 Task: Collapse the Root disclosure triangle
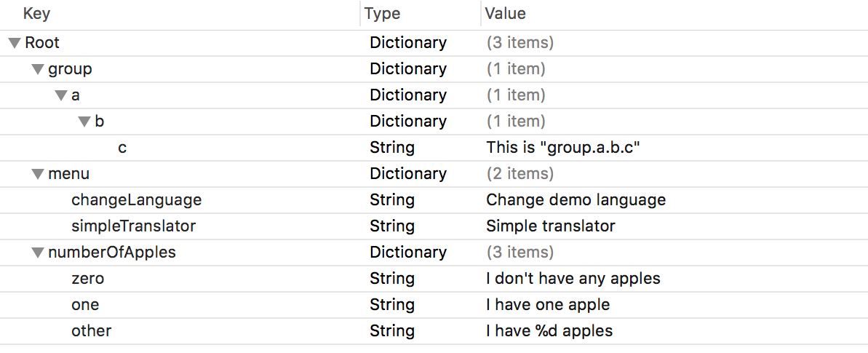pos(15,43)
